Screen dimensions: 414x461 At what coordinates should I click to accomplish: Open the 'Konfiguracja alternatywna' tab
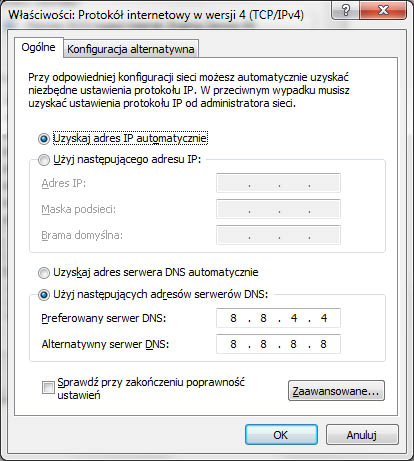pos(131,49)
